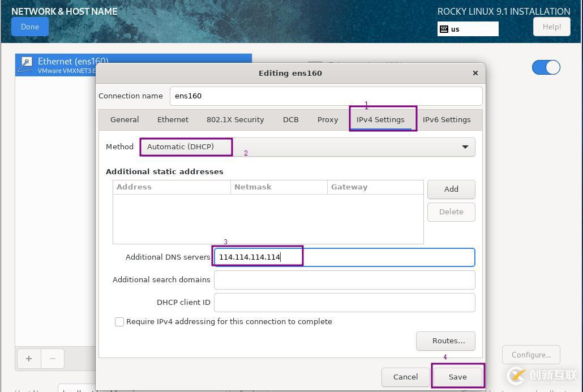Click the Ethernet adapter icon in device list
The height and width of the screenshot is (392, 583).
pos(26,64)
